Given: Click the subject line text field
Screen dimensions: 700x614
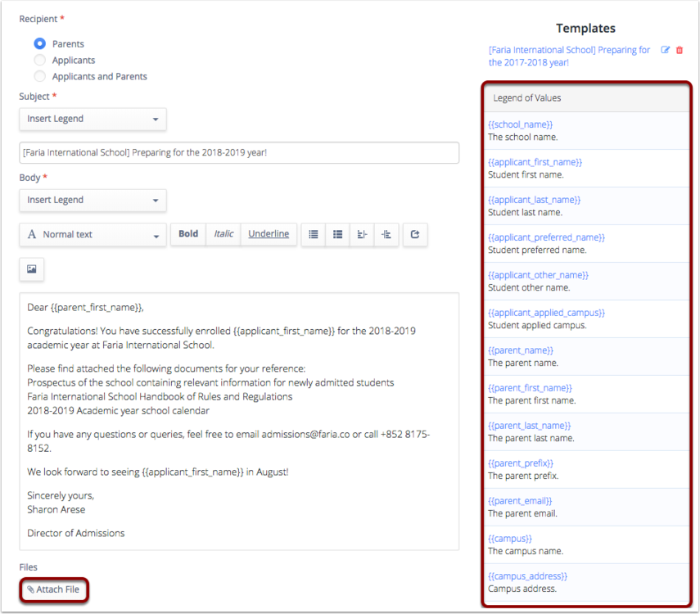Looking at the screenshot, I should point(239,153).
